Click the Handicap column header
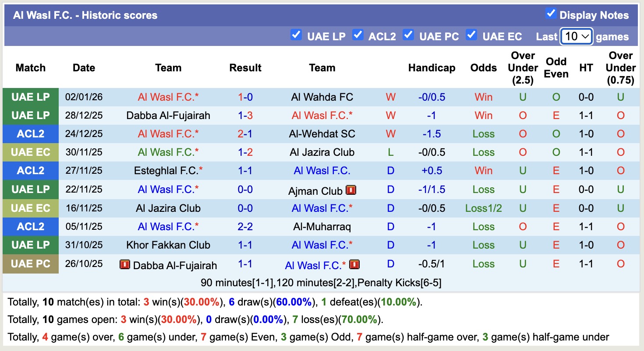Screen dimensions: 644x351 click(x=432, y=68)
